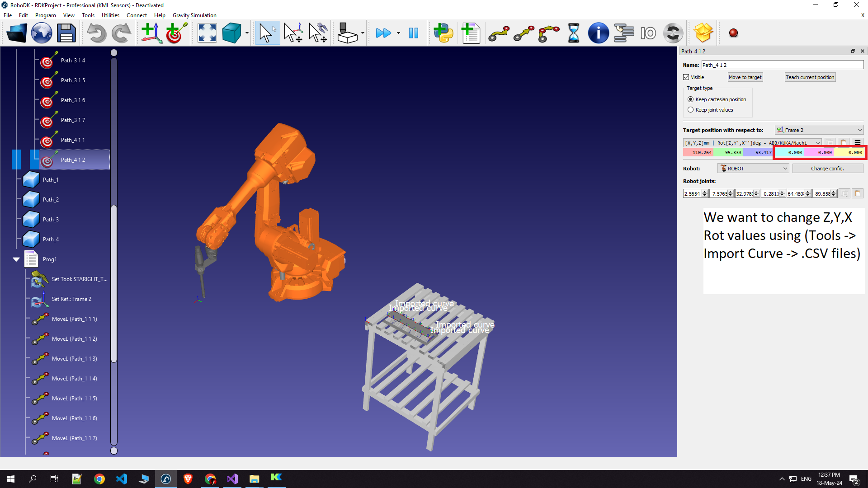Open online library globe icon
Image resolution: width=868 pixels, height=488 pixels.
pos(41,33)
